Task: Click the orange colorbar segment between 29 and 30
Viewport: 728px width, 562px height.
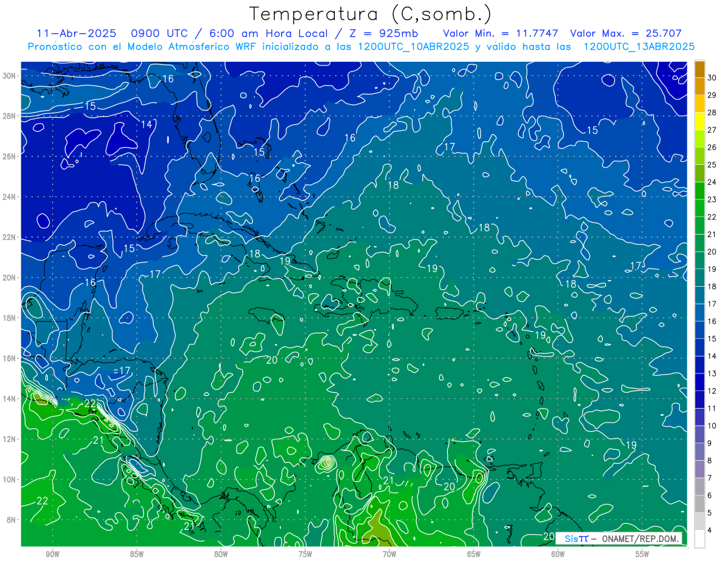Action: pyautogui.click(x=699, y=87)
